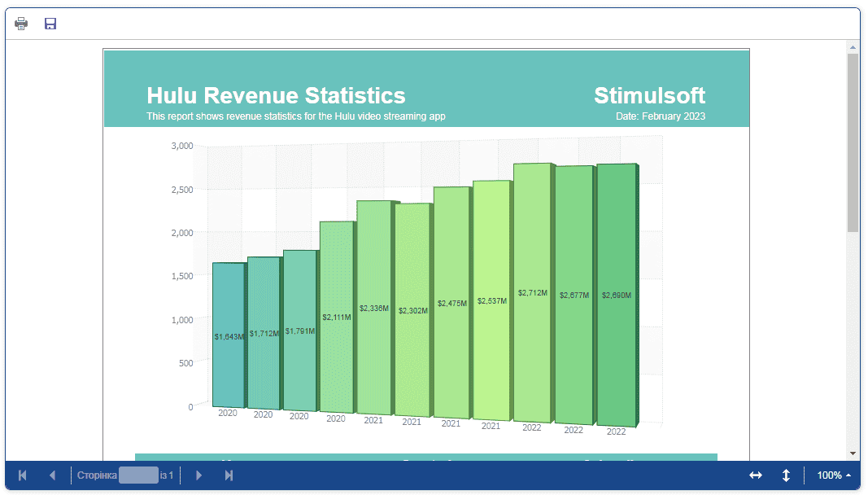Click the $2,302M bar

pyautogui.click(x=413, y=310)
